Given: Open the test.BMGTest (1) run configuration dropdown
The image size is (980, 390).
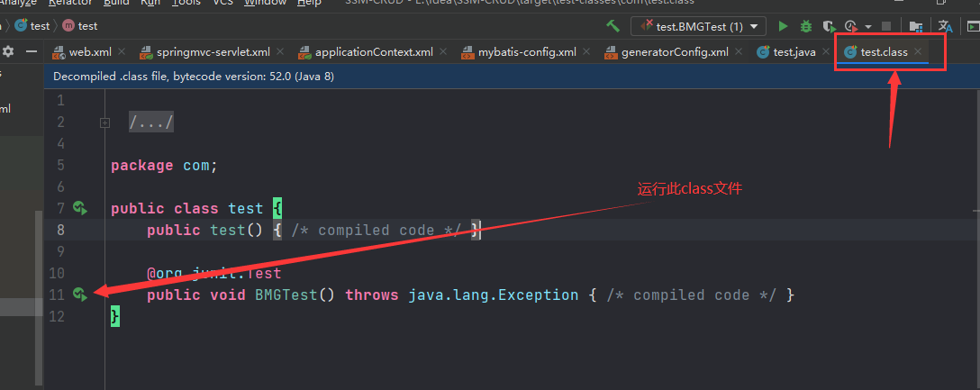Looking at the screenshot, I should [699, 26].
